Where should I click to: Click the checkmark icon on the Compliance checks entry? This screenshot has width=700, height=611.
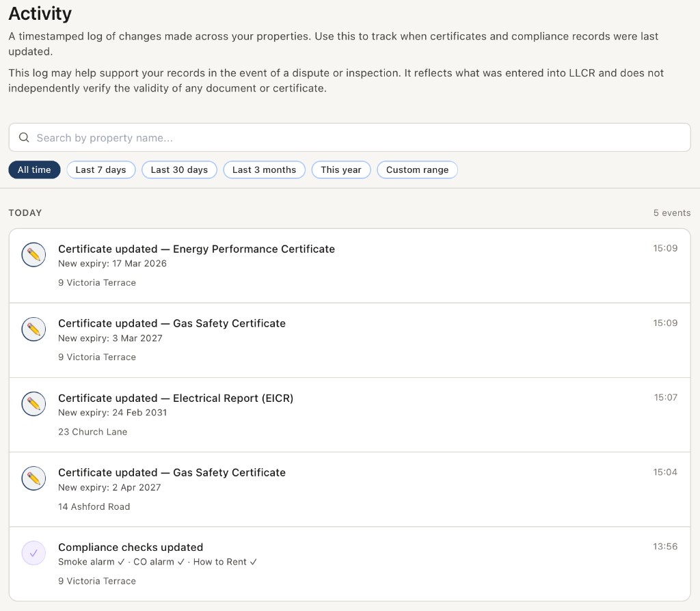point(33,552)
